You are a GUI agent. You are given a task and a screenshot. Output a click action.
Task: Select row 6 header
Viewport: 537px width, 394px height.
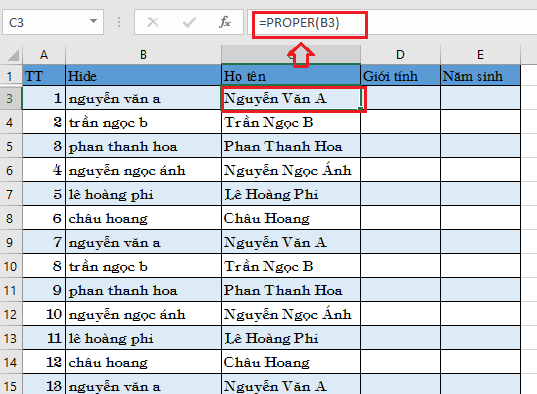10,170
